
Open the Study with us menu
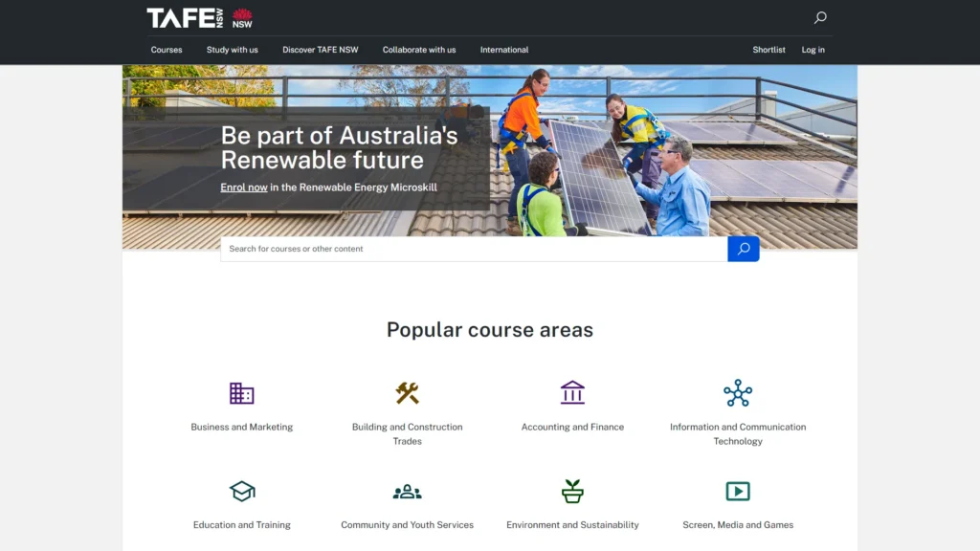(x=232, y=50)
